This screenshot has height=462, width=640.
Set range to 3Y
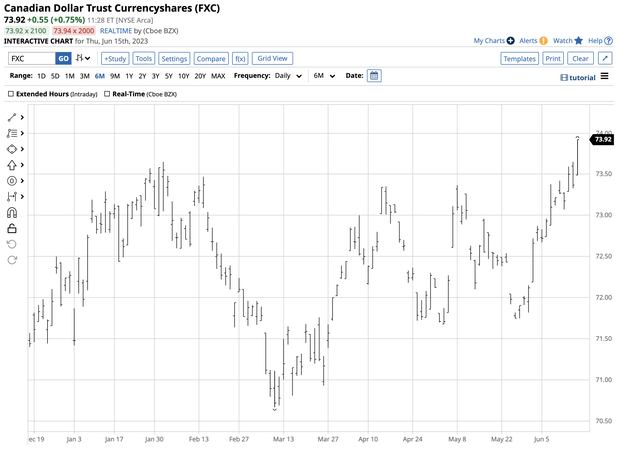coord(156,76)
